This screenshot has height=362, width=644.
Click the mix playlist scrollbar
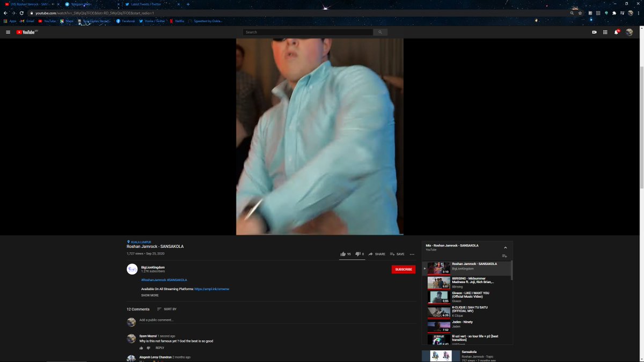(x=511, y=271)
